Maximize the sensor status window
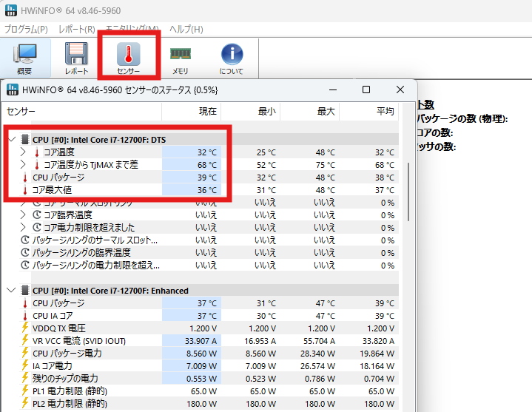The width and height of the screenshot is (532, 412). pyautogui.click(x=366, y=90)
